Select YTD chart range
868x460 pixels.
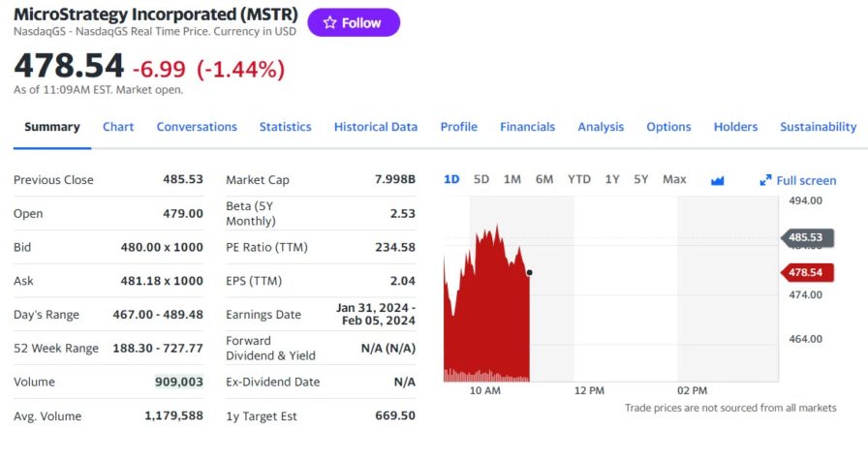pyautogui.click(x=578, y=179)
